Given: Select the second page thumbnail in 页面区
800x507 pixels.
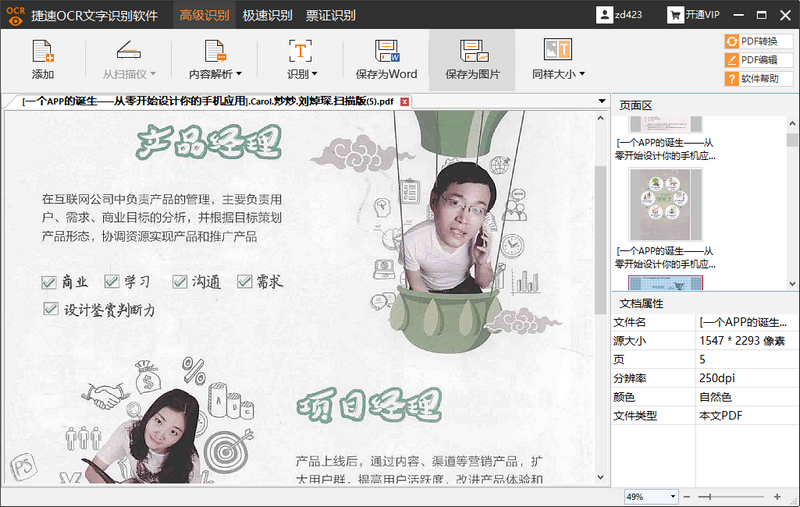Looking at the screenshot, I should pyautogui.click(x=658, y=205).
